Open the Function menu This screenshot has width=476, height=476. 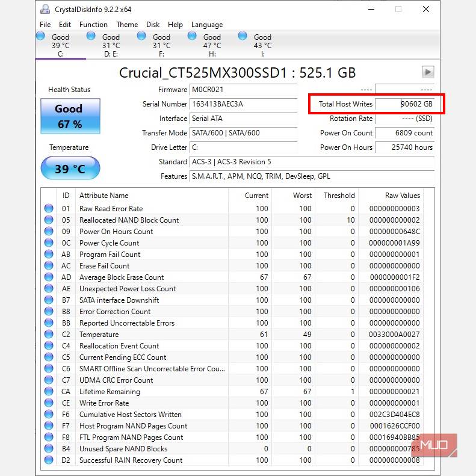click(93, 25)
